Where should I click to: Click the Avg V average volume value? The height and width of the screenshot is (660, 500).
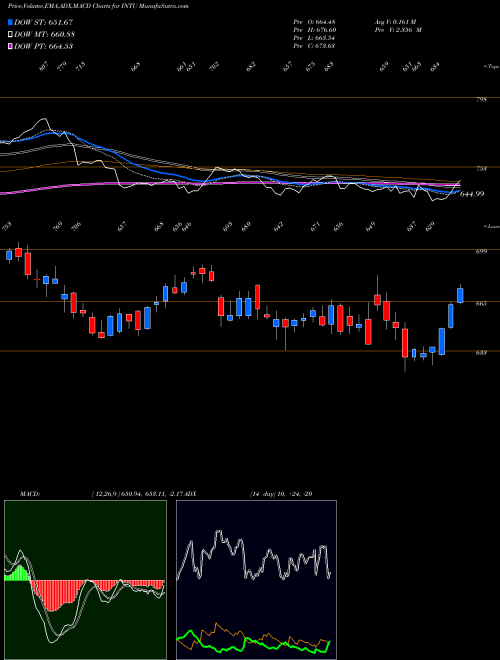[x=395, y=22]
